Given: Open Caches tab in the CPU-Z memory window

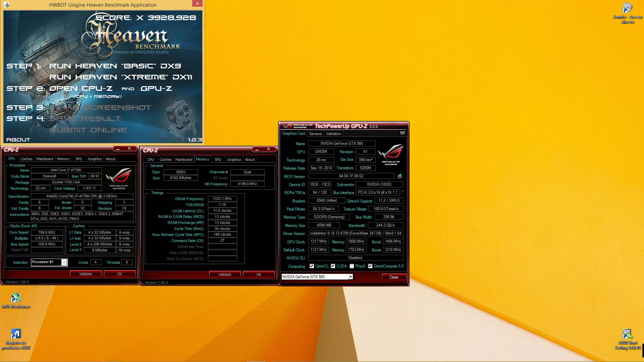Looking at the screenshot, I should (x=165, y=160).
